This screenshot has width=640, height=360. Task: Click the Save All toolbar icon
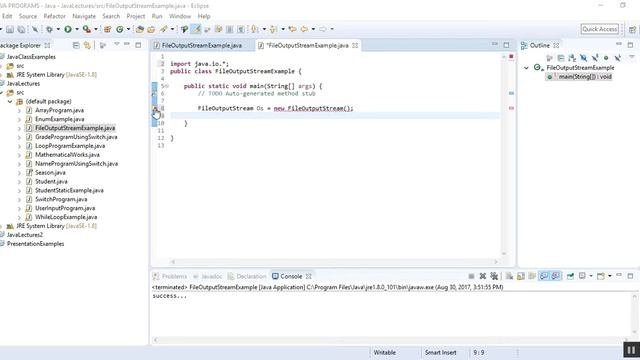pyautogui.click(x=21, y=29)
